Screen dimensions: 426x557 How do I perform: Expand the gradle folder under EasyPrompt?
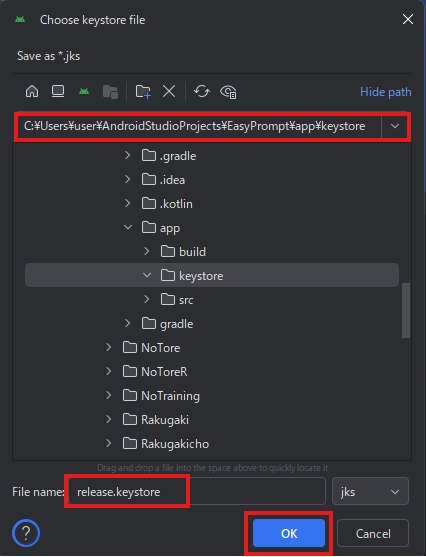click(x=128, y=323)
